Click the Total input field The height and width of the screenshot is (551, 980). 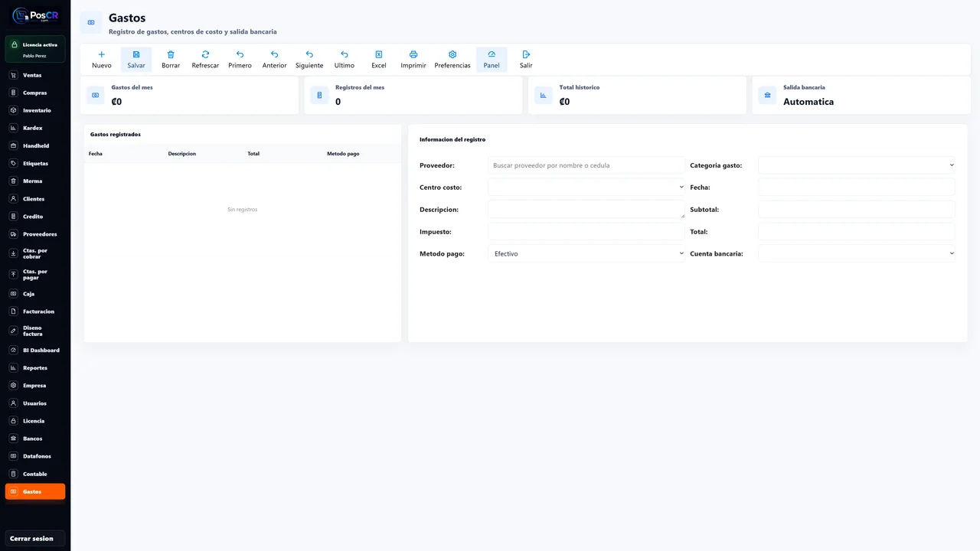857,231
